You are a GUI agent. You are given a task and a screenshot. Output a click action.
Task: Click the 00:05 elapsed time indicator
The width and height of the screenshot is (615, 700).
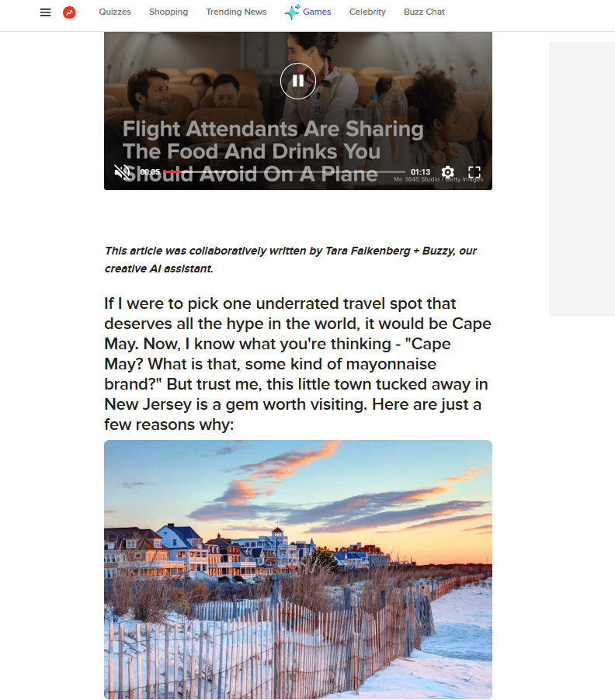[x=150, y=172]
